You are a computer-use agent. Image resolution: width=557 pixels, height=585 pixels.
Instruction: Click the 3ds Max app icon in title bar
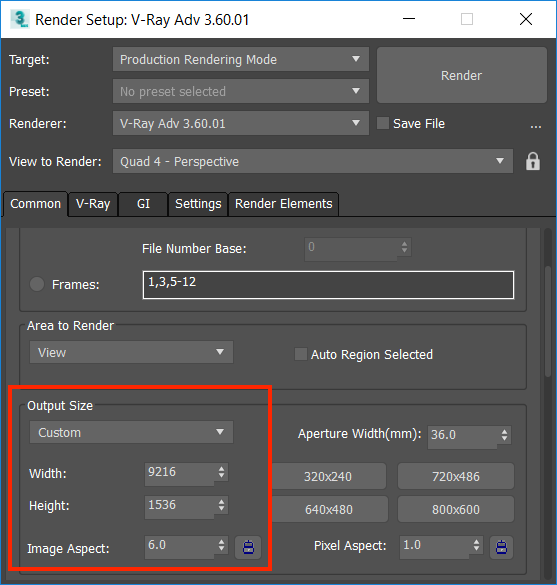(20, 19)
